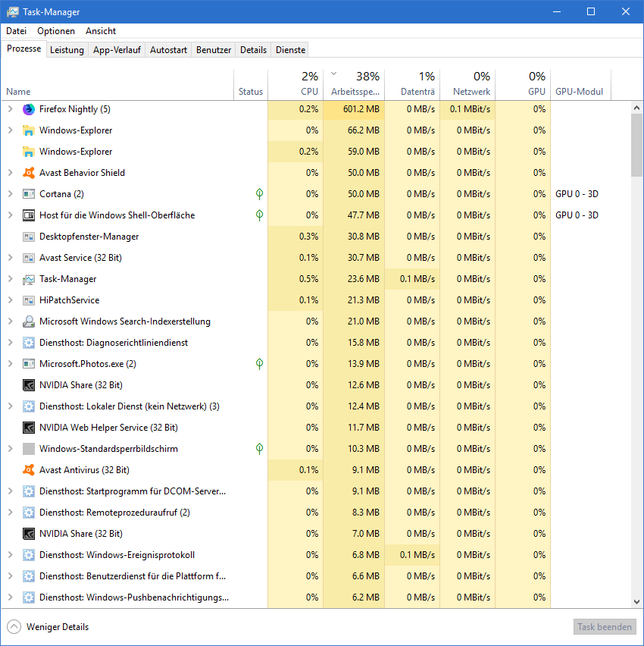Sort by the Datenträger column header

point(412,84)
